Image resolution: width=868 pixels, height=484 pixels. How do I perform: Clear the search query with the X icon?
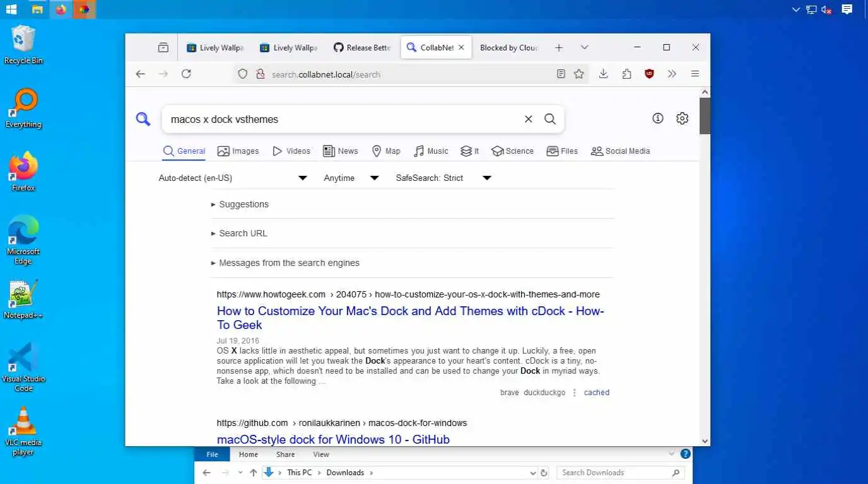(x=529, y=119)
